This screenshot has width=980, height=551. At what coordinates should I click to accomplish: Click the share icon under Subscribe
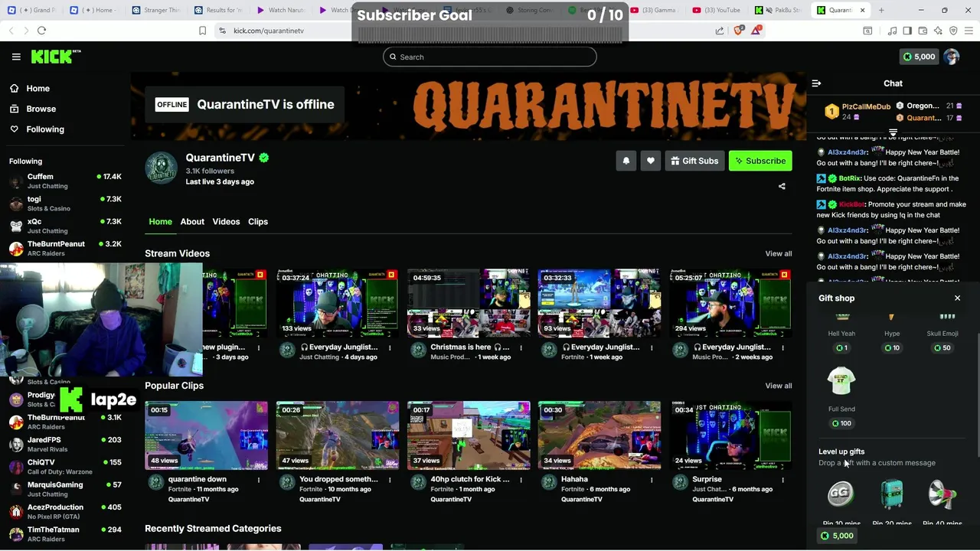coord(782,186)
